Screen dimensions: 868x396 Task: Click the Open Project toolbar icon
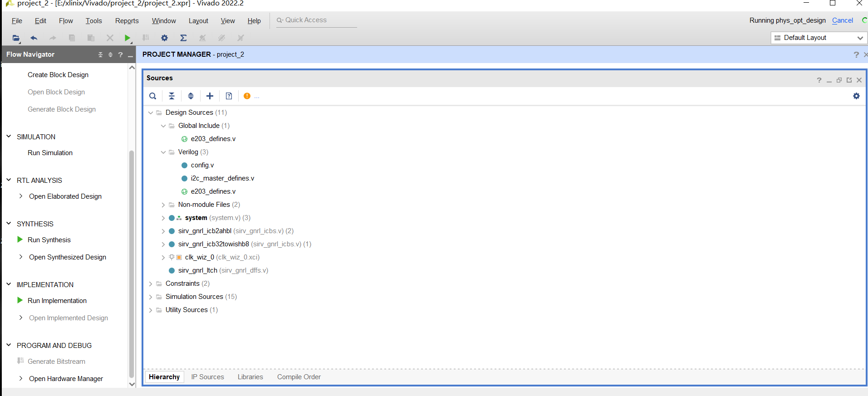pos(16,38)
